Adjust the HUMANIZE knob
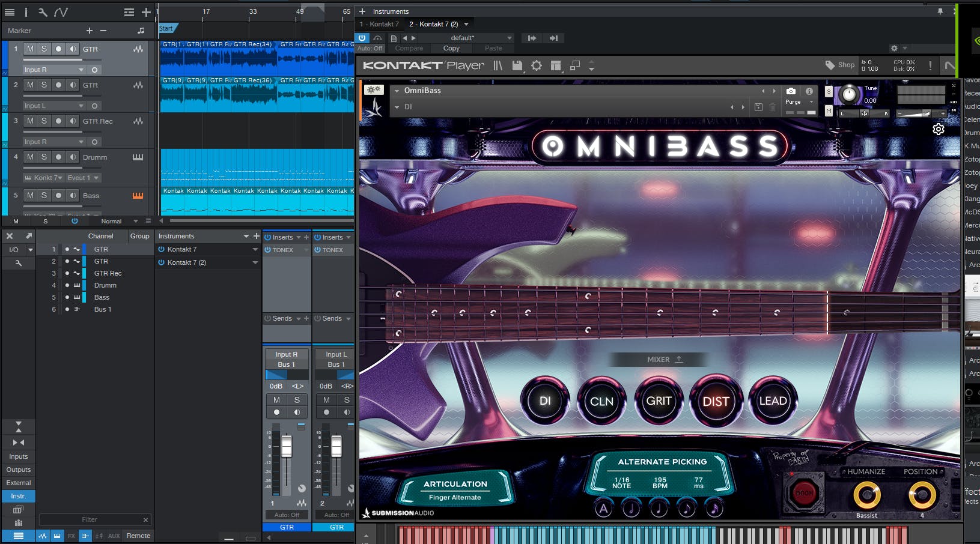980x544 pixels. (x=866, y=495)
